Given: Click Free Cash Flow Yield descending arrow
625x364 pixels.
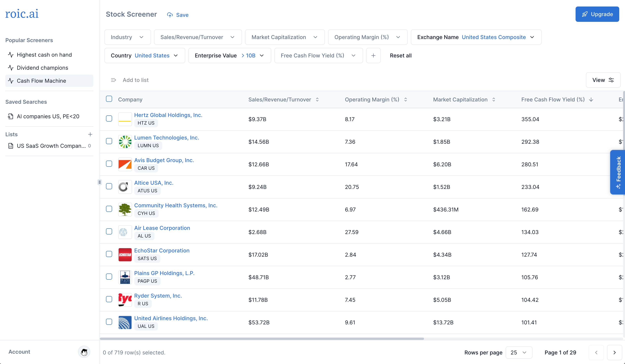Looking at the screenshot, I should (x=591, y=99).
